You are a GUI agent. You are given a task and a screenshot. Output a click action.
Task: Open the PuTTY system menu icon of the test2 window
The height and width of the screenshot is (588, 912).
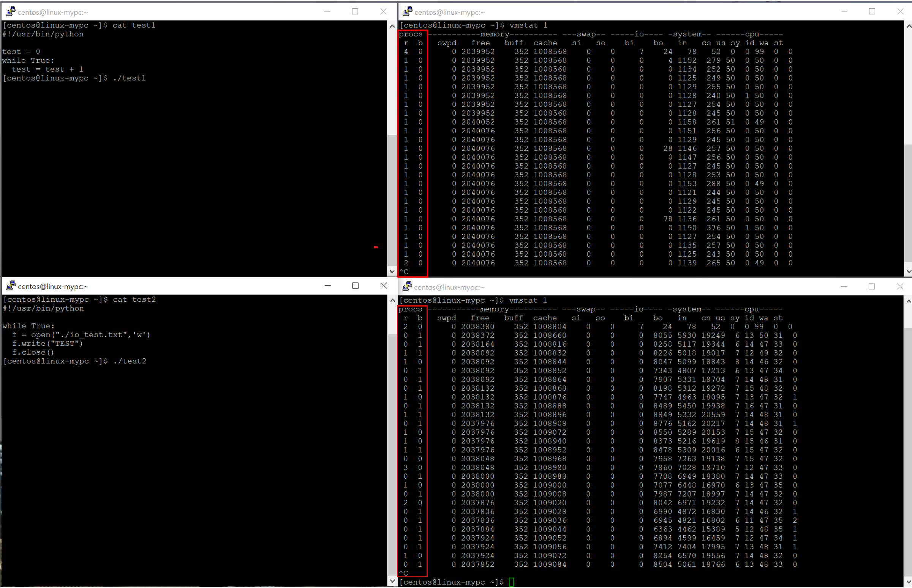pos(11,285)
